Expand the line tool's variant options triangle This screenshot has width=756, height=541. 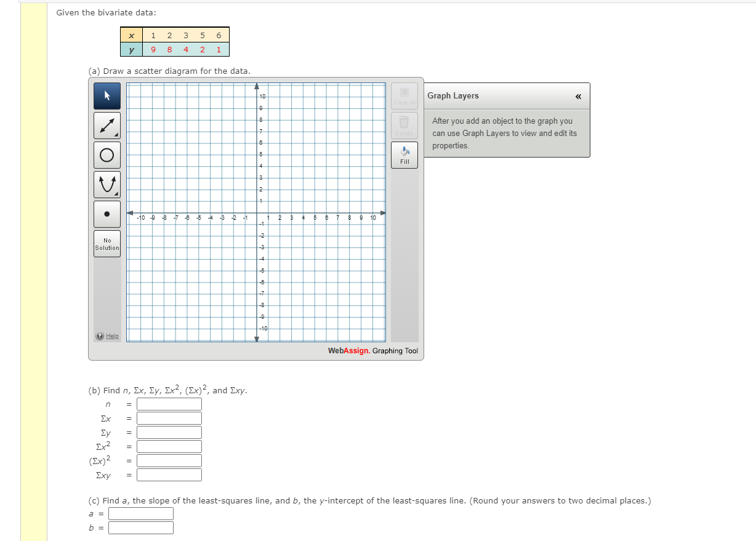[115, 134]
